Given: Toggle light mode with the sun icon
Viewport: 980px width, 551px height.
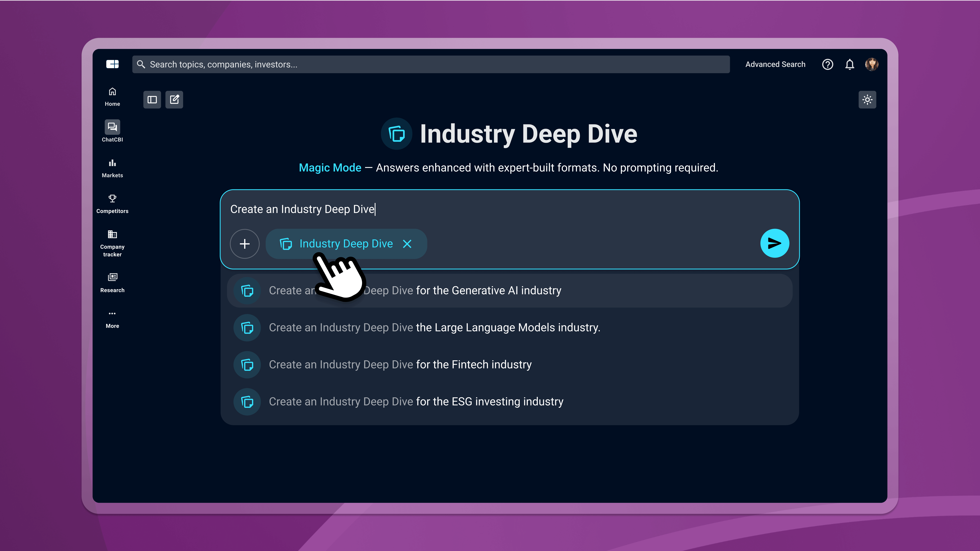Looking at the screenshot, I should point(867,100).
